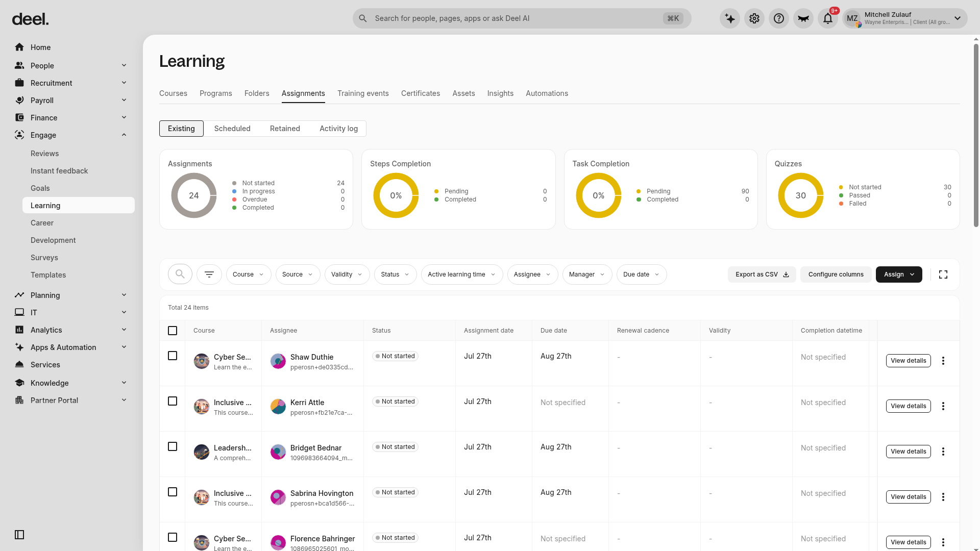Open table search magnifier button

180,274
